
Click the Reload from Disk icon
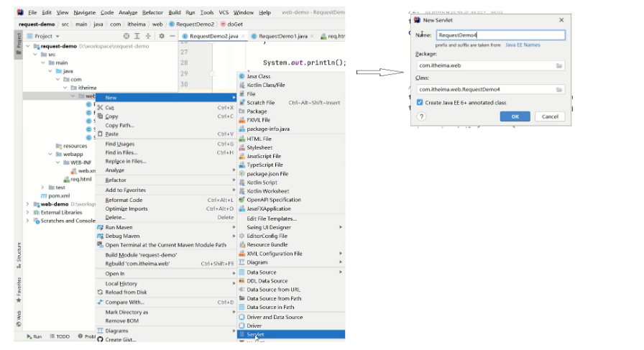[100, 292]
